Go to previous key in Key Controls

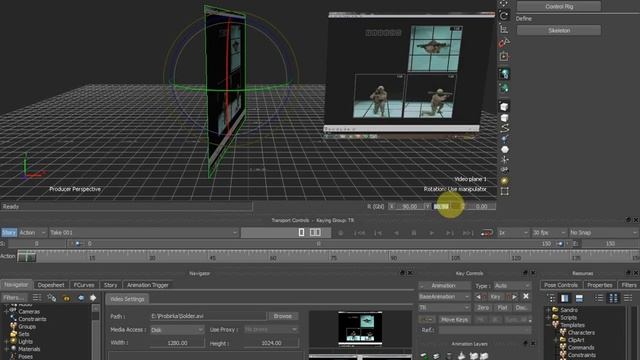point(479,297)
